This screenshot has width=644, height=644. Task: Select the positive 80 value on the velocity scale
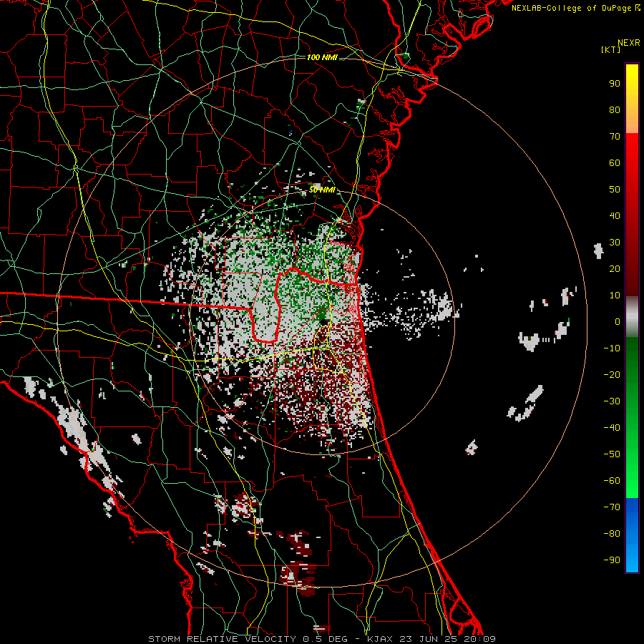tap(615, 110)
